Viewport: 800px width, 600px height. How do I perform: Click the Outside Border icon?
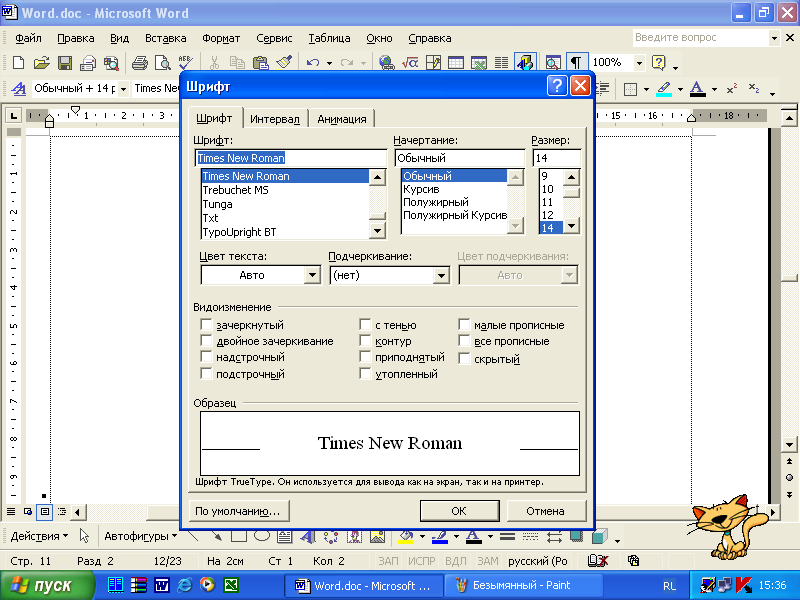point(631,89)
